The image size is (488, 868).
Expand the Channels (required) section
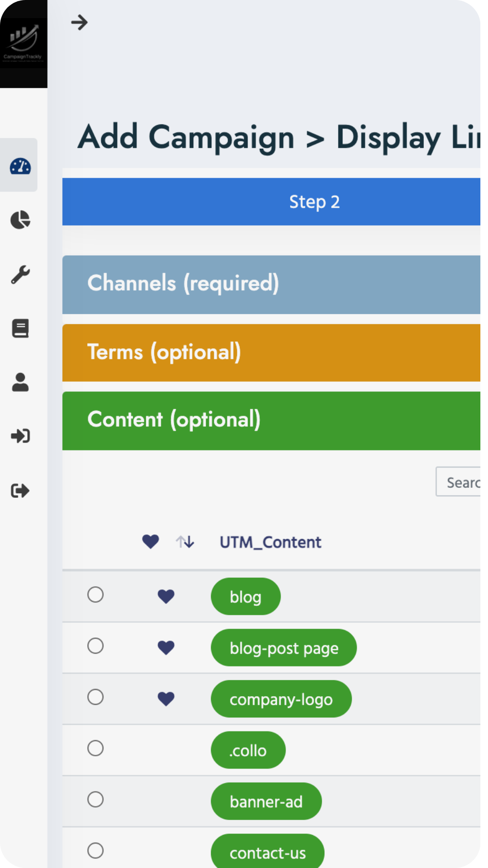tap(271, 284)
